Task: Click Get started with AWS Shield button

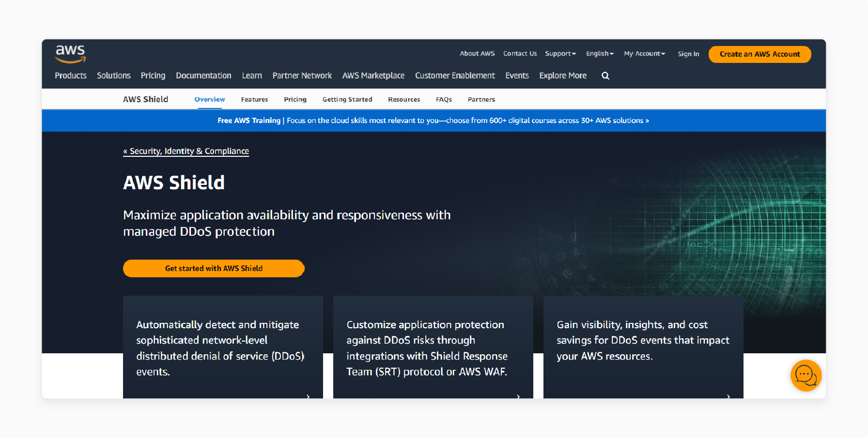Action: (214, 269)
